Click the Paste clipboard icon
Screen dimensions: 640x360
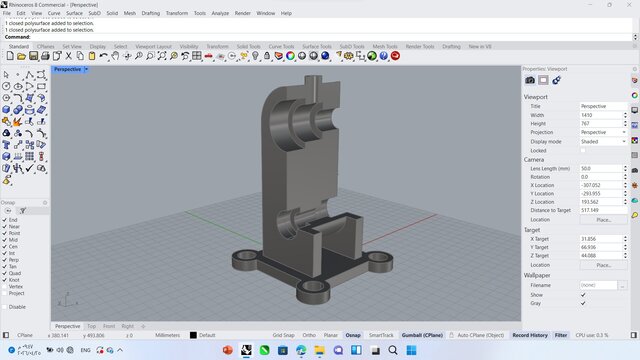pos(92,56)
